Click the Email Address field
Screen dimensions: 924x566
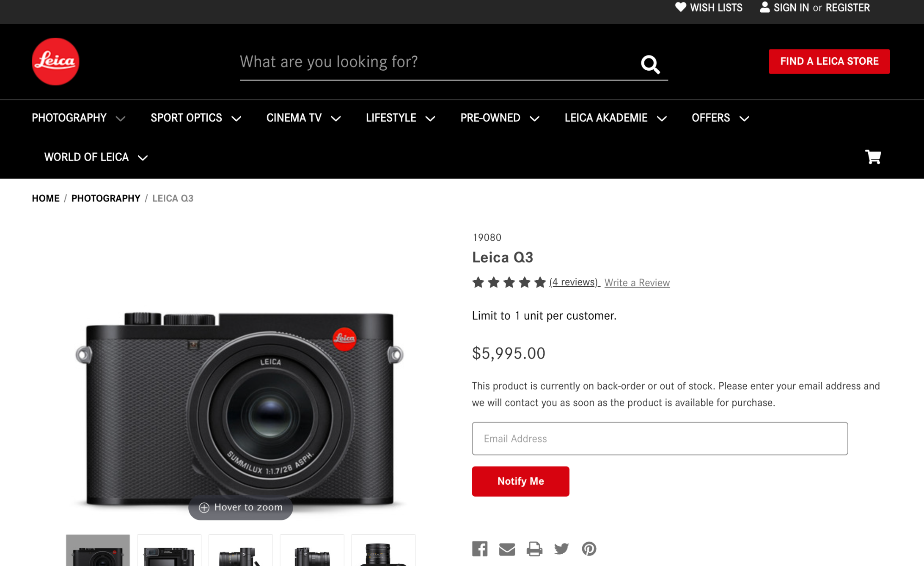[660, 439]
